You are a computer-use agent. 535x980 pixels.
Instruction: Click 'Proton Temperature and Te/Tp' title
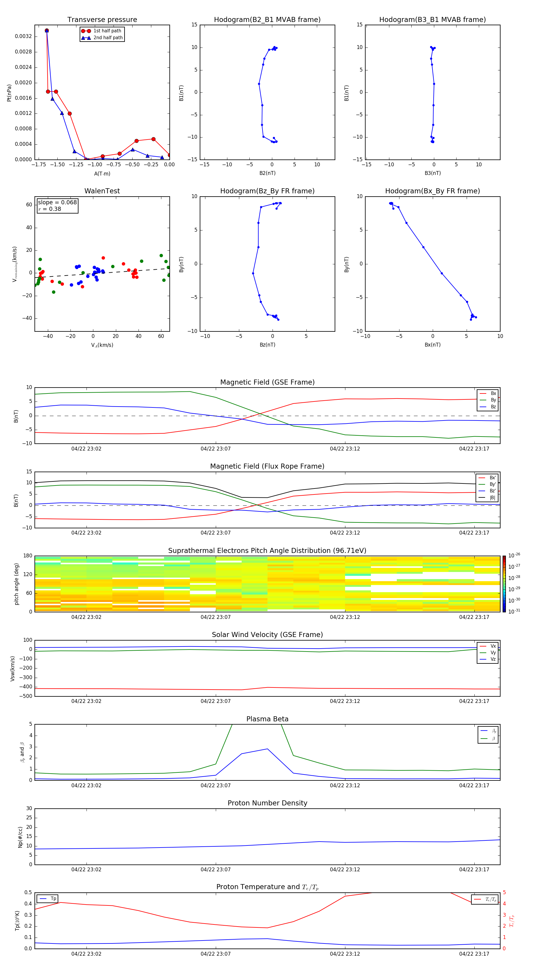coord(267,887)
